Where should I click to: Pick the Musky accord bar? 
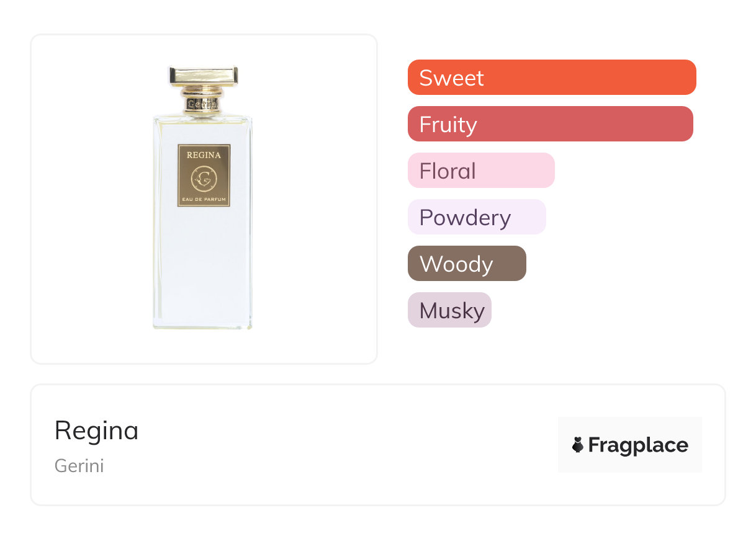[449, 310]
